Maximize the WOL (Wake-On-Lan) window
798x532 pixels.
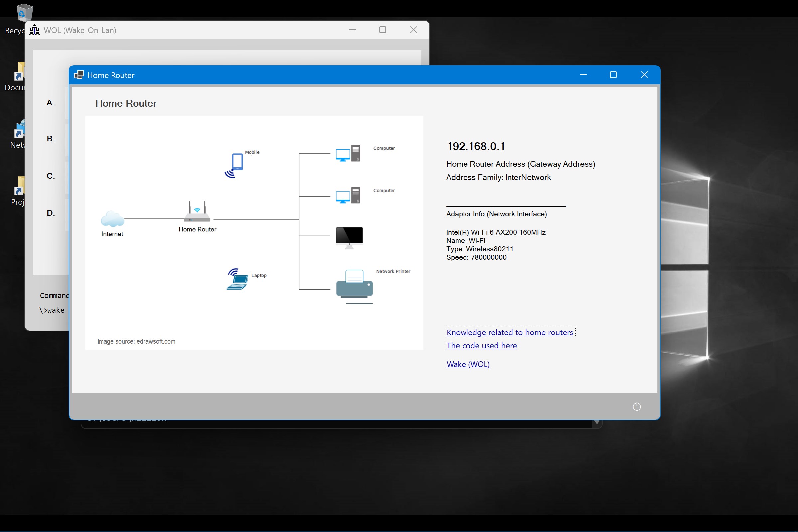pos(382,30)
